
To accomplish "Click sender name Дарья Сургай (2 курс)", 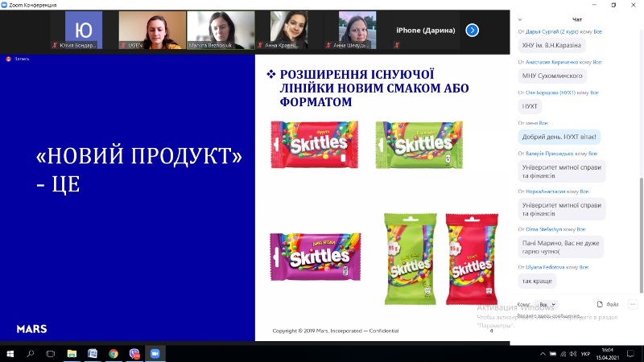I will coord(551,31).
